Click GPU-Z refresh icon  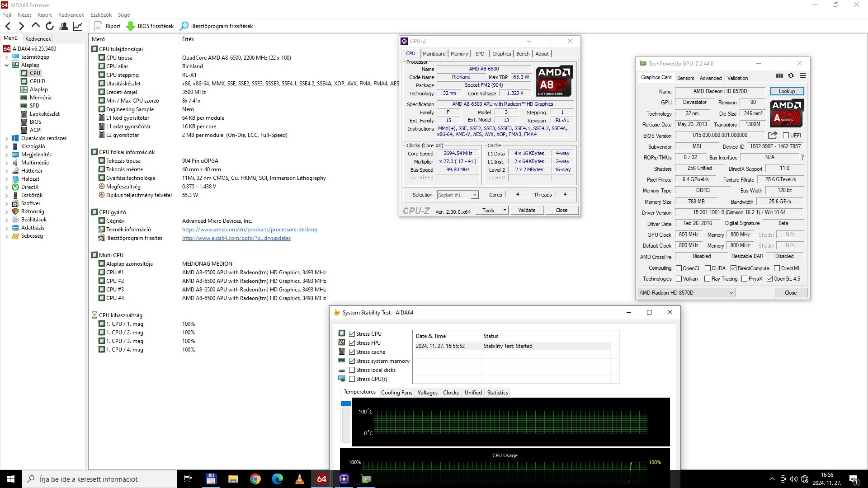(x=791, y=76)
